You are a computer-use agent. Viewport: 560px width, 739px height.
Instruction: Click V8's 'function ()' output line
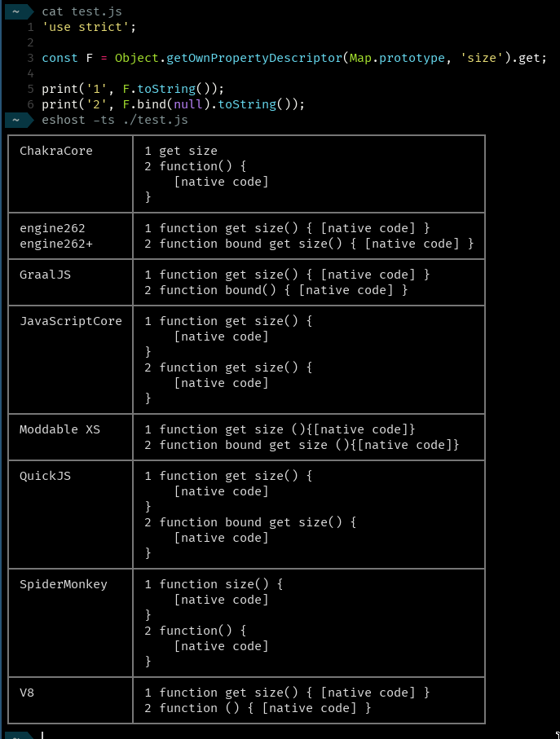(x=258, y=708)
